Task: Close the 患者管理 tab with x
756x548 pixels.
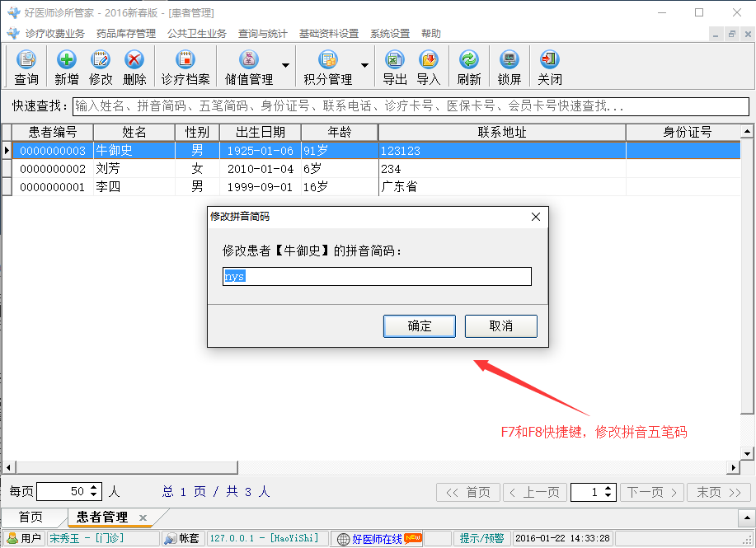Action: (143, 518)
